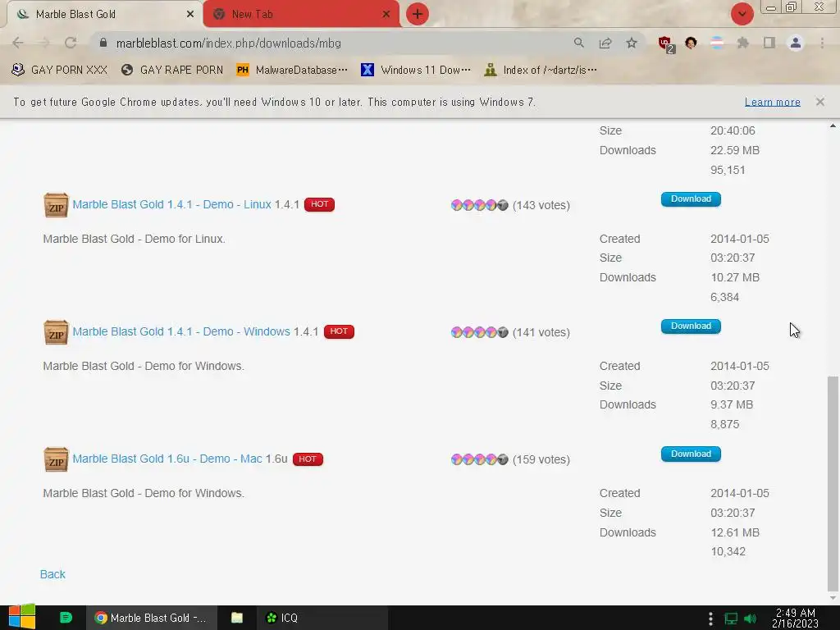Open the Chrome profile avatar
Image resolution: width=840 pixels, height=630 pixels.
796,43
